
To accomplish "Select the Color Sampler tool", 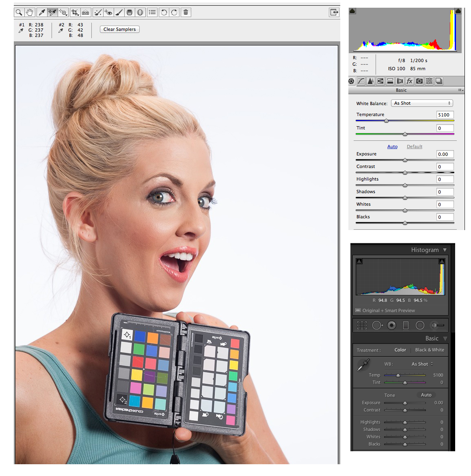I will tap(52, 13).
